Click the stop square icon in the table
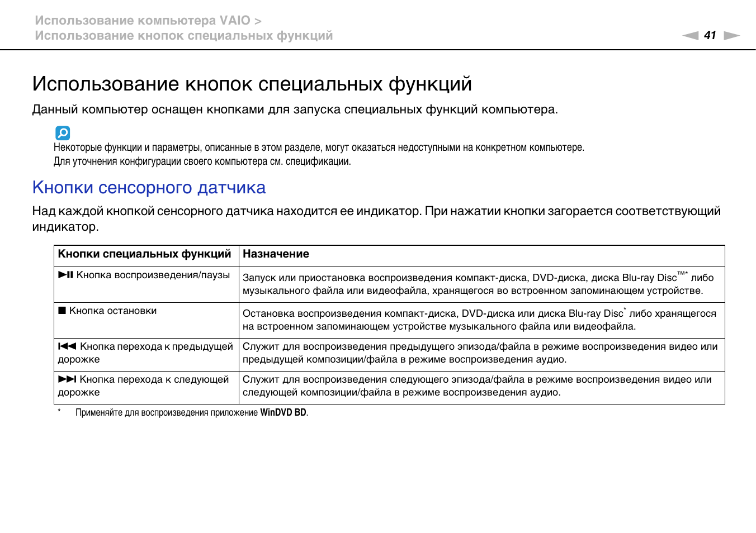Viewport: 756px width, 533px height. (62, 311)
